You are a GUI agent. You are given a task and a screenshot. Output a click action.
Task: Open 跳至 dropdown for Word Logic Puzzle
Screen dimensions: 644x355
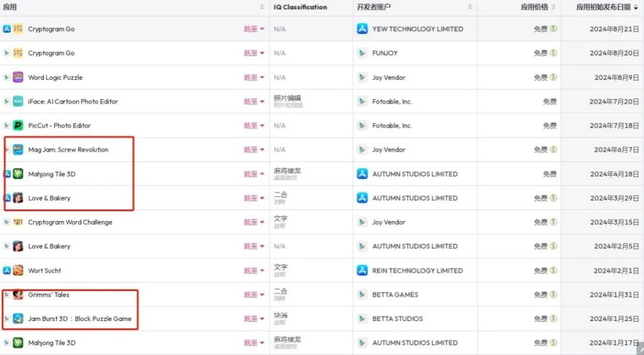coord(254,77)
